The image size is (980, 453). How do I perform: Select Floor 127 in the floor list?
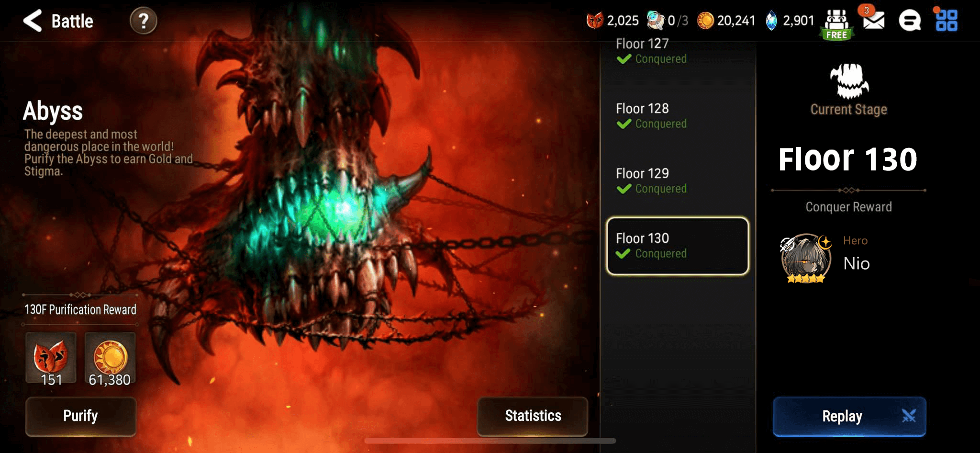[x=678, y=51]
